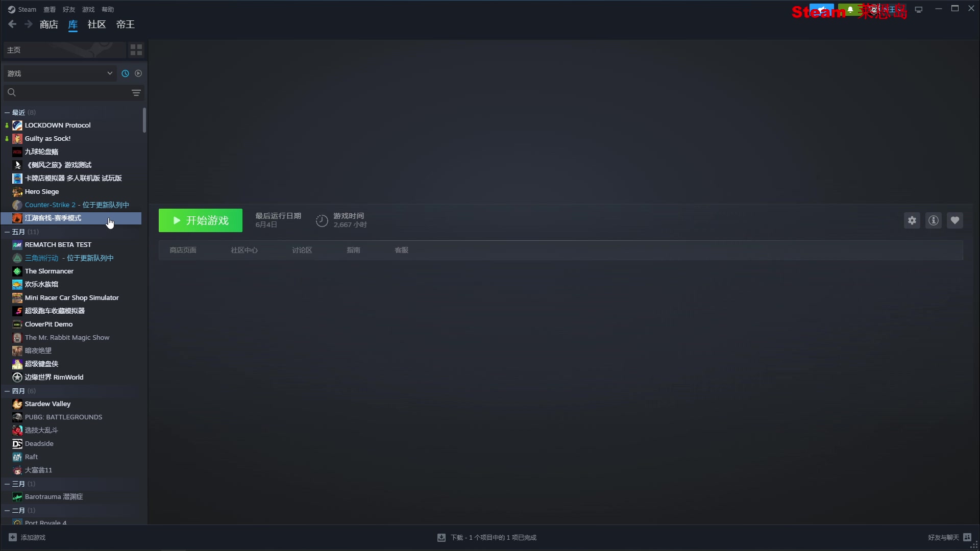The width and height of the screenshot is (980, 551).
Task: Collapse the 五月 group
Action: pos(7,232)
